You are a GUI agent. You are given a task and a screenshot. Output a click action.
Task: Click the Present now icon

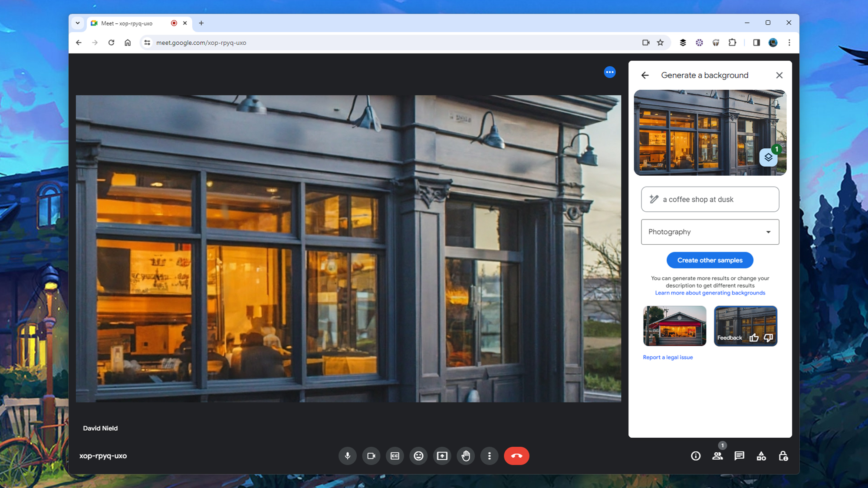[x=442, y=456]
